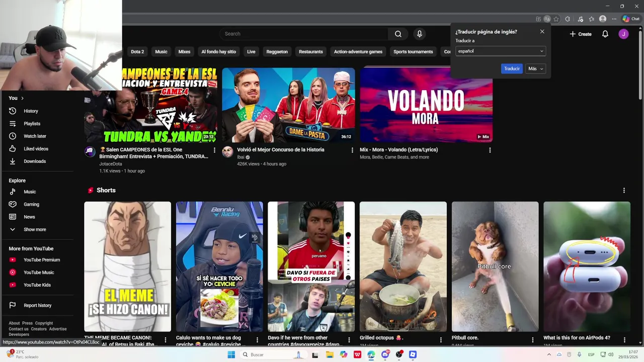The width and height of the screenshot is (644, 362).
Task: Click the Create button
Action: click(x=581, y=34)
